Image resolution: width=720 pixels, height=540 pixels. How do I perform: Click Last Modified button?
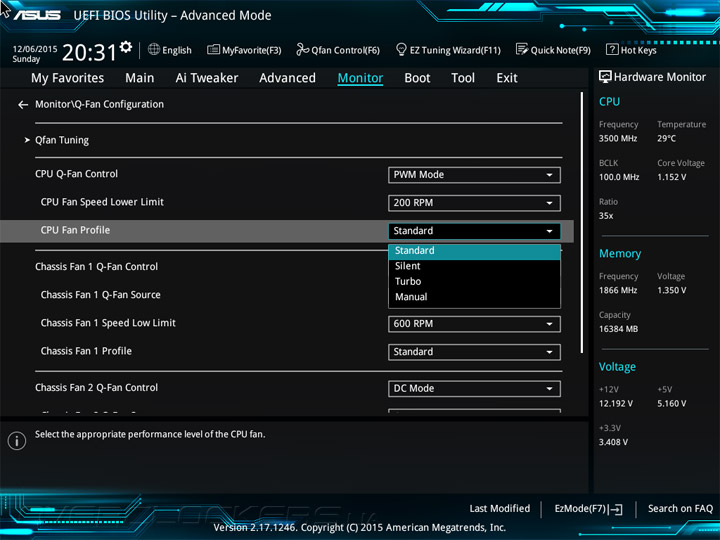pos(500,509)
